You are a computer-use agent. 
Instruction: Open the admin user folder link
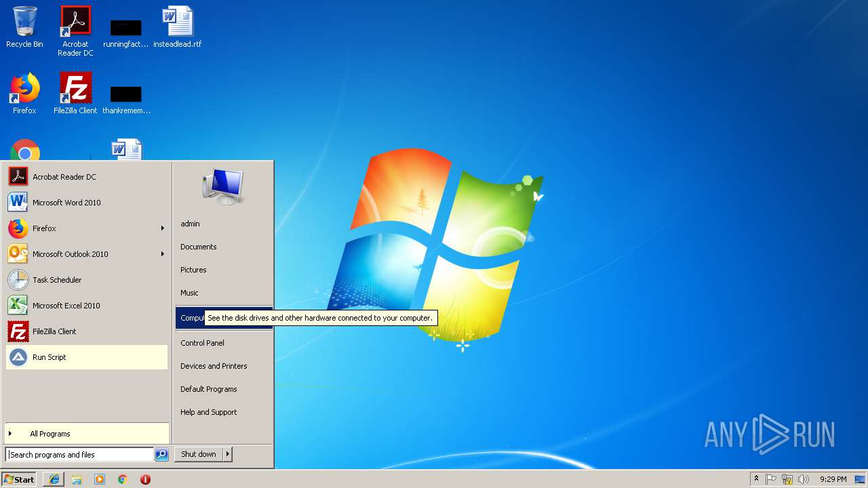224,224
